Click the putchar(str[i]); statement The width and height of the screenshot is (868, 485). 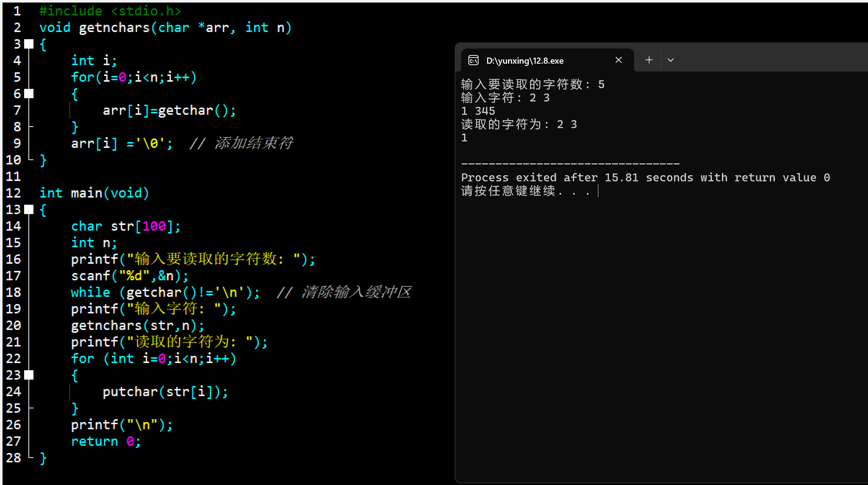[165, 392]
